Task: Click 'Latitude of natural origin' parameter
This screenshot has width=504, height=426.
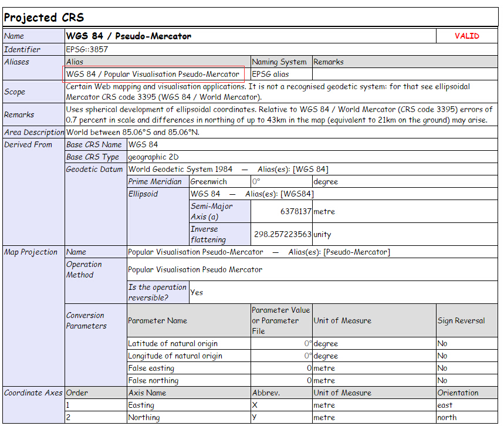Action: tap(173, 343)
